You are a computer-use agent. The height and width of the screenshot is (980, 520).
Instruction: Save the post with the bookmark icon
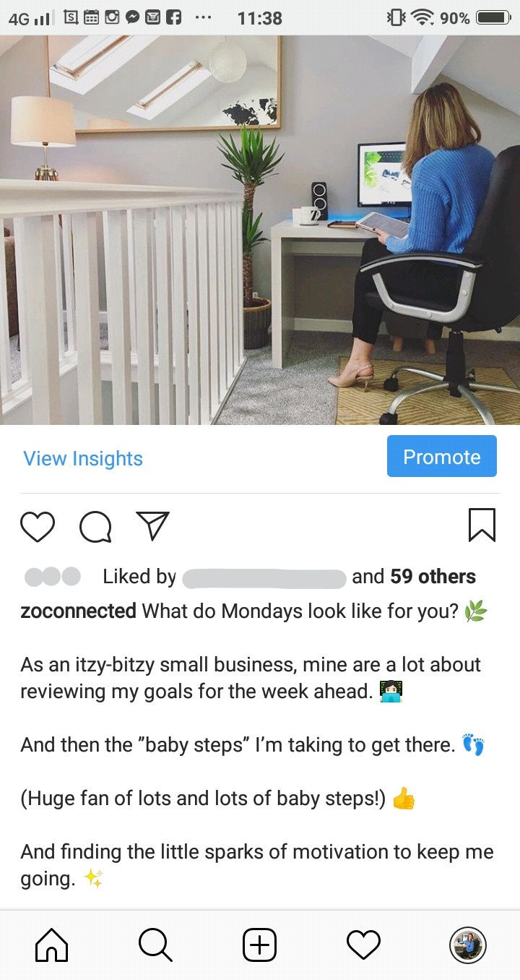click(482, 525)
